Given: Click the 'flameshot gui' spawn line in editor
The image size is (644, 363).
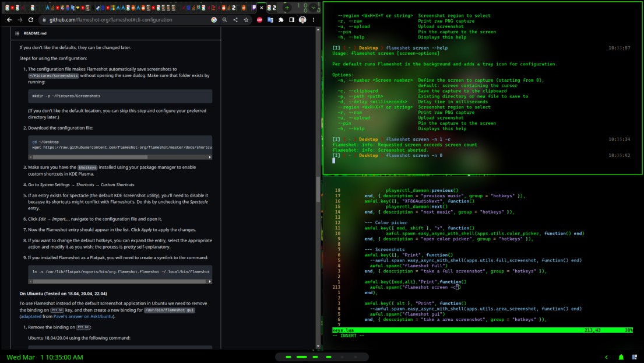Looking at the screenshot, I should [x=407, y=314].
